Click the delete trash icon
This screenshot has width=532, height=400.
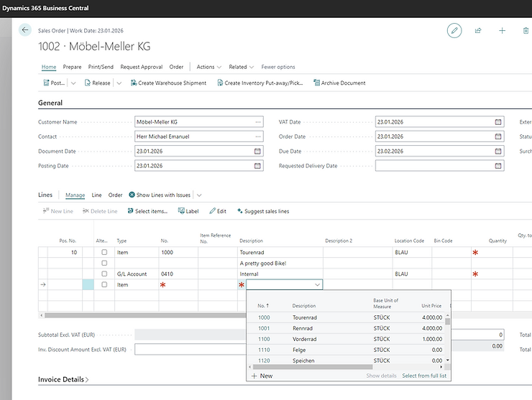pyautogui.click(x=526, y=30)
